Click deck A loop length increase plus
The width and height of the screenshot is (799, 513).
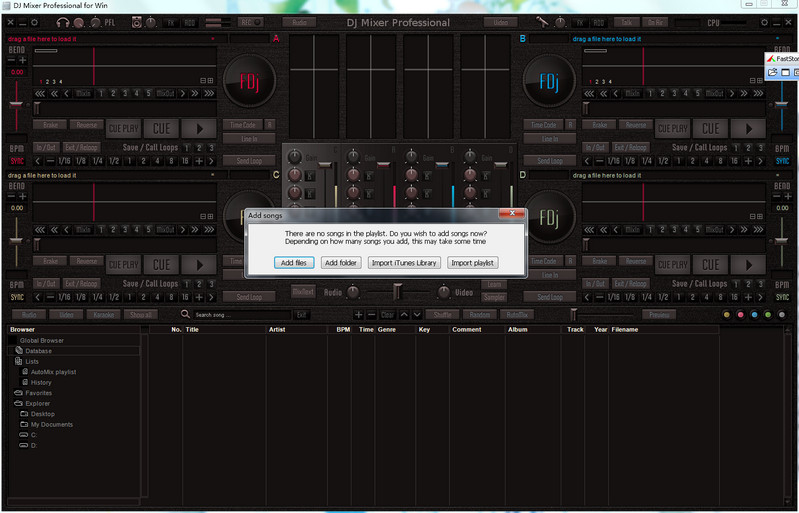pos(199,161)
